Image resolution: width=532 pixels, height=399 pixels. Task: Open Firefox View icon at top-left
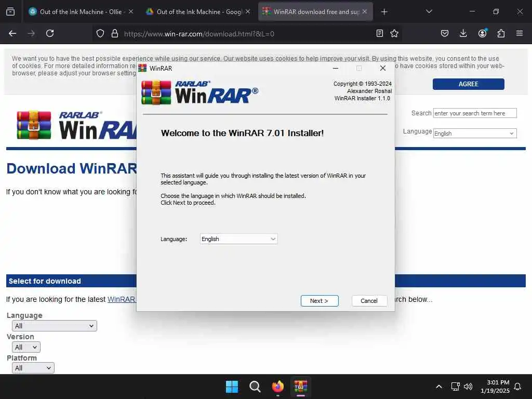[10, 12]
